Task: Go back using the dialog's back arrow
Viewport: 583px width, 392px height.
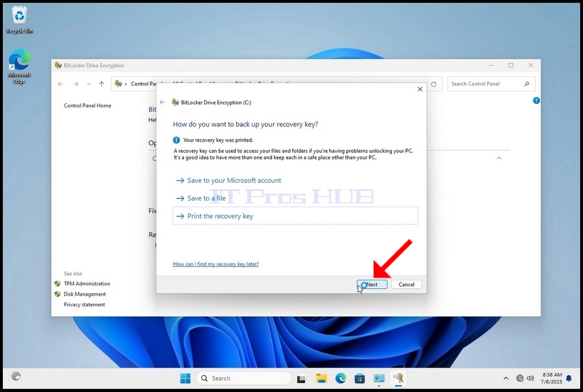Action: point(163,102)
